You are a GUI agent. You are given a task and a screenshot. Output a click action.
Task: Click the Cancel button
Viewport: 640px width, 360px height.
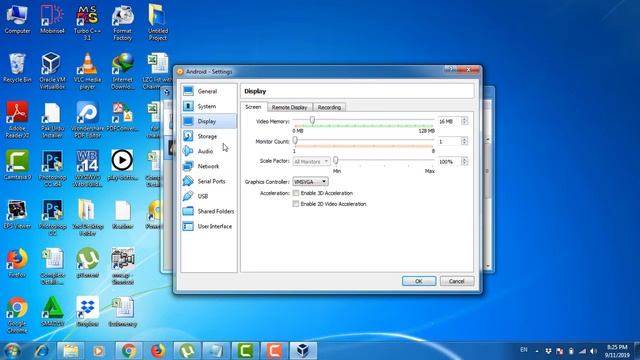pos(457,281)
